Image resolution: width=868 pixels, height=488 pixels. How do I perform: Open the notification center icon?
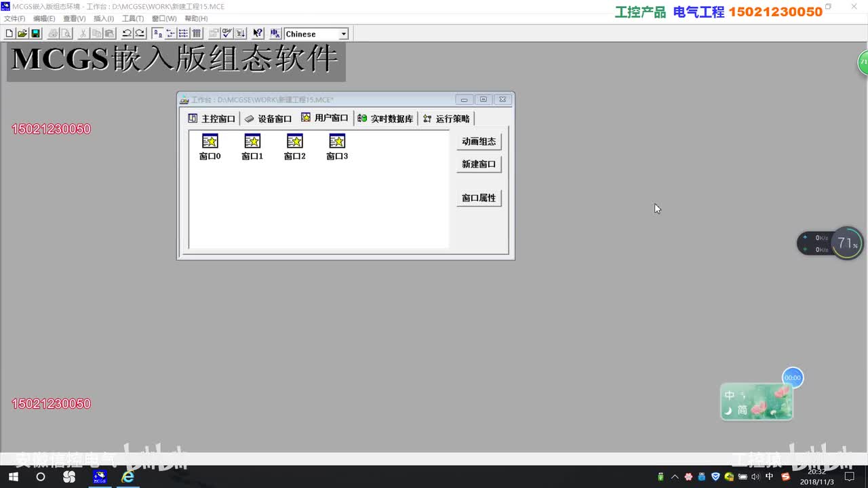pos(848,477)
